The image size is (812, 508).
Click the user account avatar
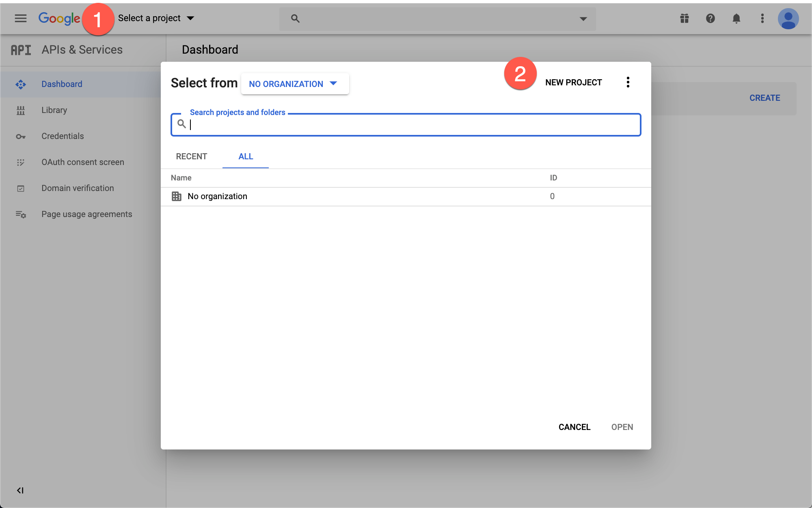pos(788,19)
